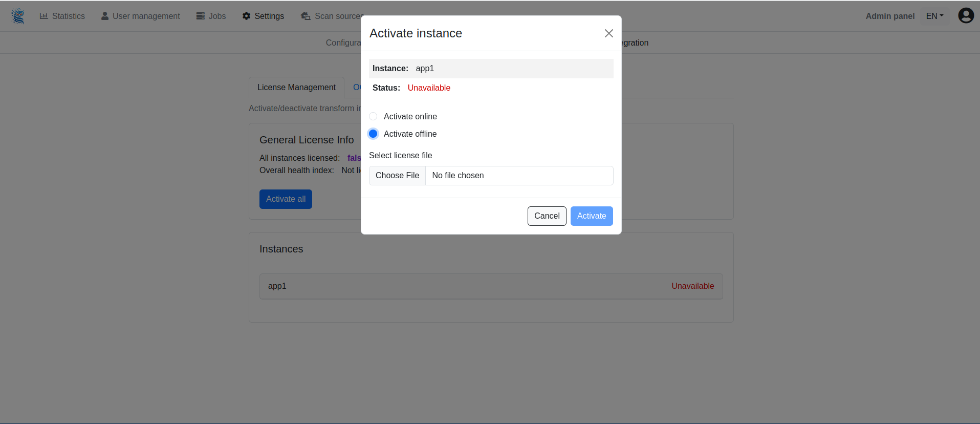Image resolution: width=980 pixels, height=424 pixels.
Task: Click the No file chosen field
Action: click(519, 176)
